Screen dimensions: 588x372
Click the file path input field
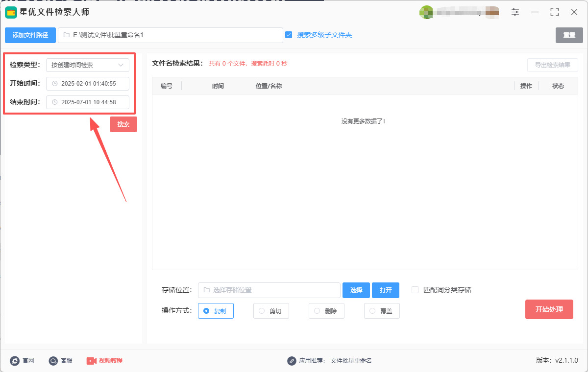point(171,35)
